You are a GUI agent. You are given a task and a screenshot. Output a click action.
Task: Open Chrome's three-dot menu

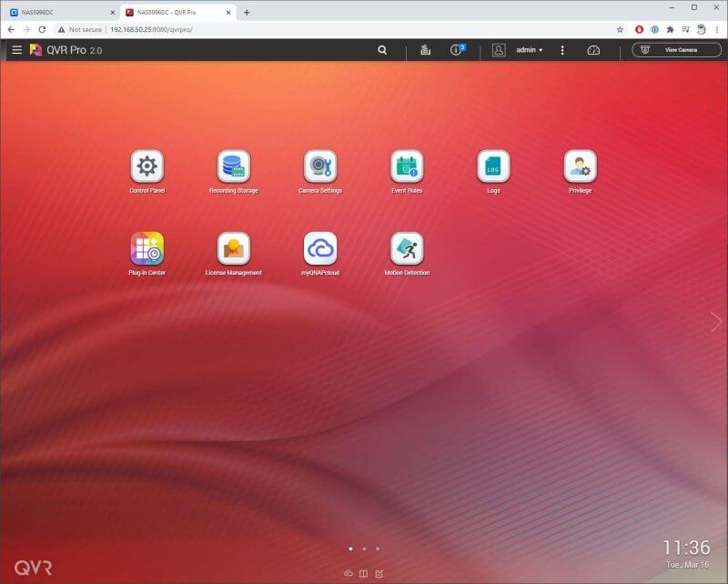coord(717,29)
